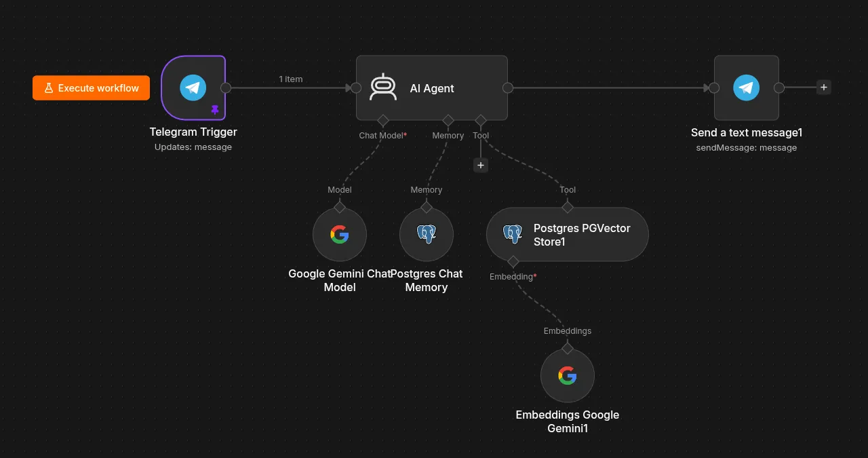Click the Tool diamond atop PGVector Store1
868x458 pixels.
[568, 207]
